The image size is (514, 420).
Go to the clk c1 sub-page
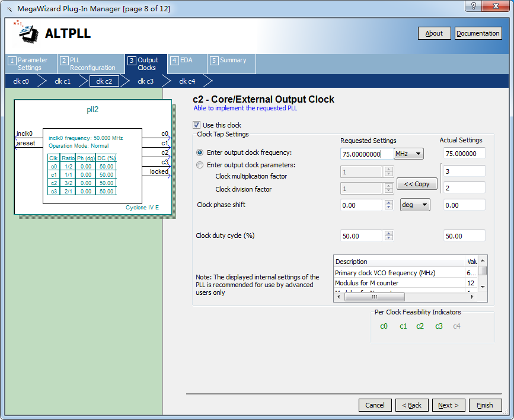[63, 81]
